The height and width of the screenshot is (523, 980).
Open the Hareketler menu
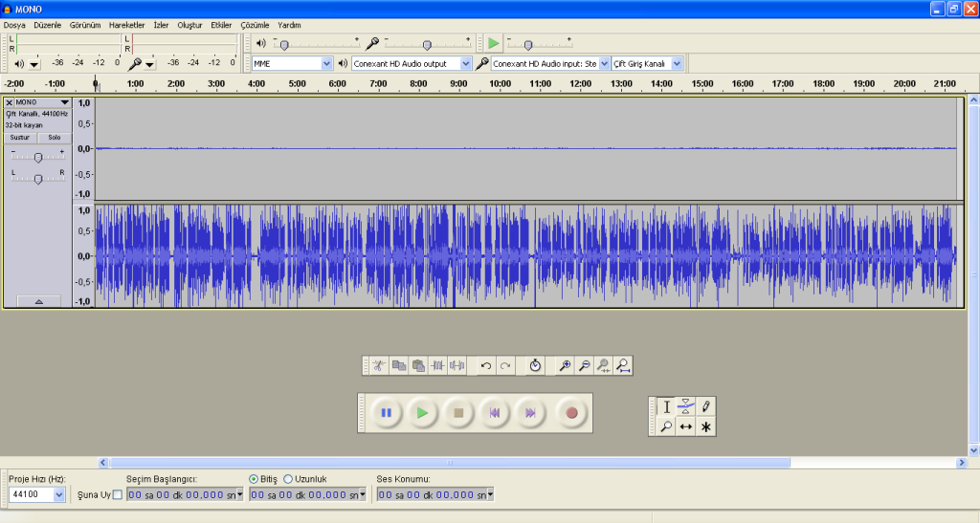coord(127,25)
